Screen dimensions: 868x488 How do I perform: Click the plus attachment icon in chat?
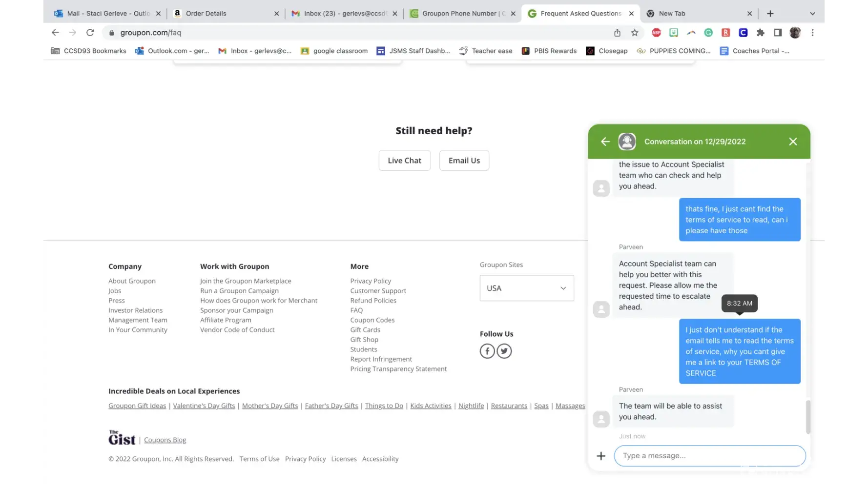(601, 456)
